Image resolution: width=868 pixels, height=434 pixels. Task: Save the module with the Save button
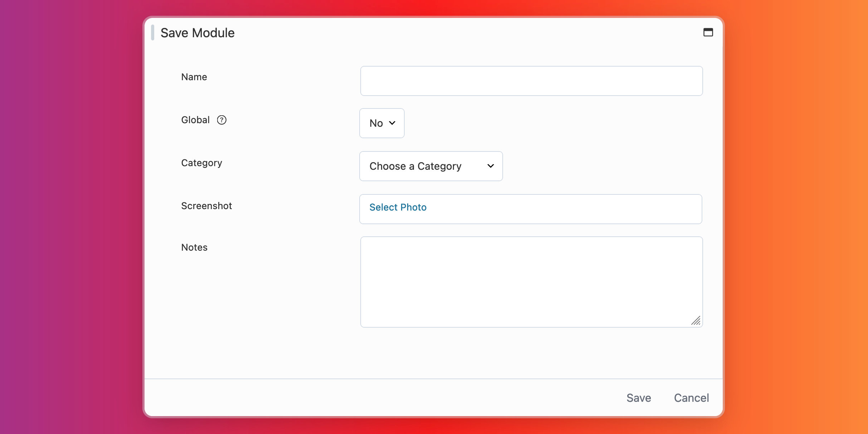[x=638, y=397]
